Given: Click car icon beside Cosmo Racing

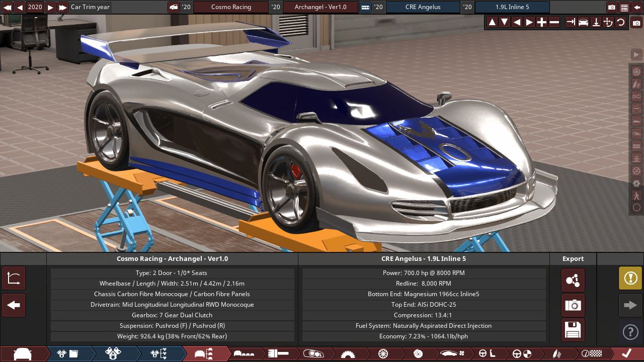Looking at the screenshot, I should click(173, 7).
